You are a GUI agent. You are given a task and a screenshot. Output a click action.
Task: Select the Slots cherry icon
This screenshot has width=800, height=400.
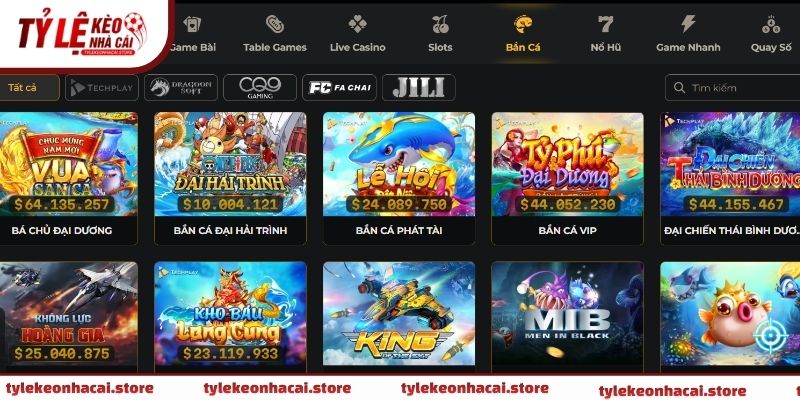[x=440, y=24]
